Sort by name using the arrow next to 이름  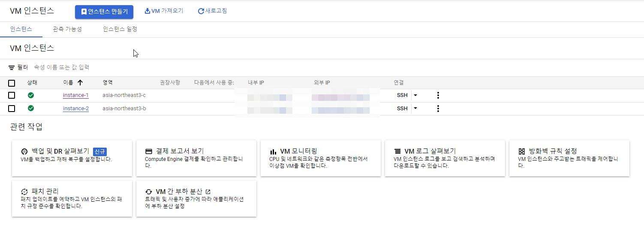(80, 82)
